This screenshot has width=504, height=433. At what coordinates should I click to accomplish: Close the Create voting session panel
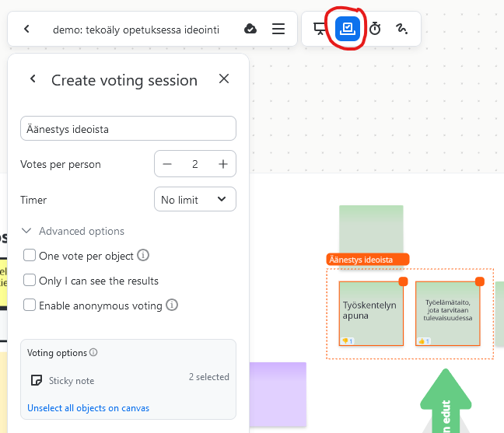click(224, 79)
